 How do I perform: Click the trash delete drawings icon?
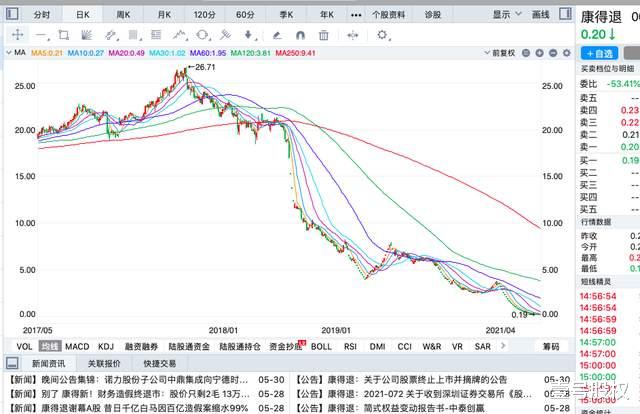[x=323, y=36]
